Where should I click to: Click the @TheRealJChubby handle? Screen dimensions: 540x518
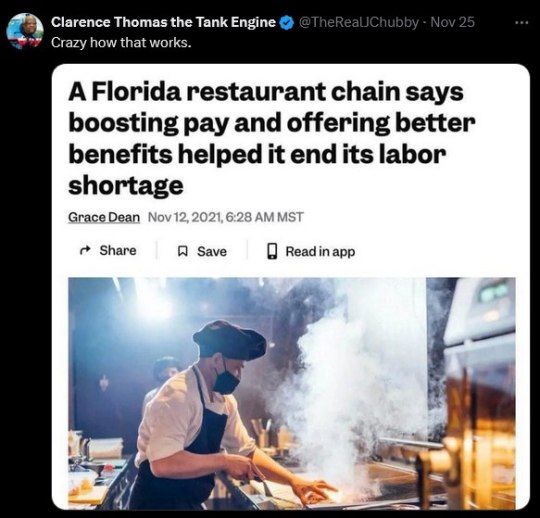tap(359, 22)
